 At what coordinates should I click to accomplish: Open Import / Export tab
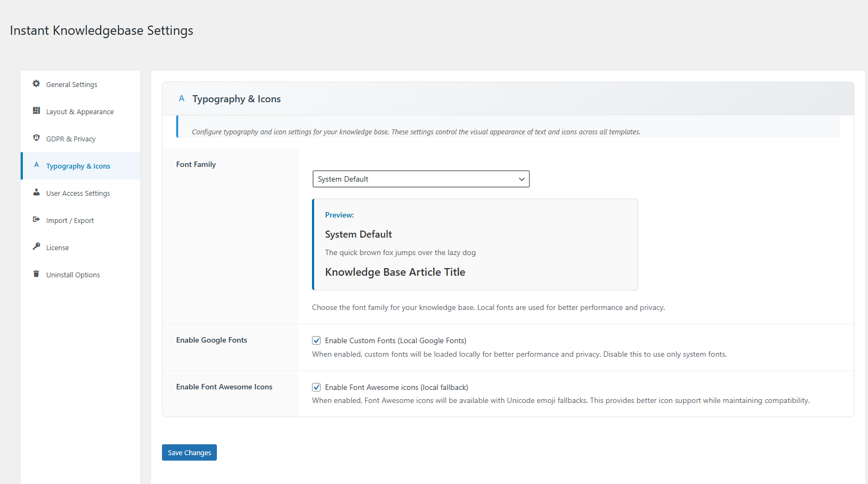[x=80, y=220]
